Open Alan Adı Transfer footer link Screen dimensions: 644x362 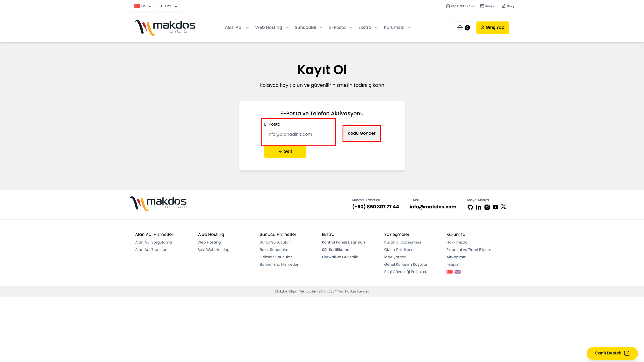151,250
